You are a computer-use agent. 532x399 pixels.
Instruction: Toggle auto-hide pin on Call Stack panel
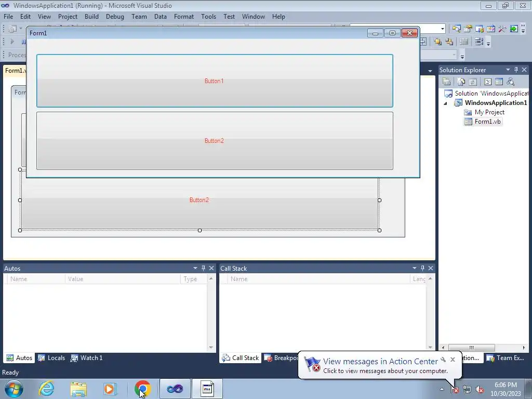click(422, 268)
